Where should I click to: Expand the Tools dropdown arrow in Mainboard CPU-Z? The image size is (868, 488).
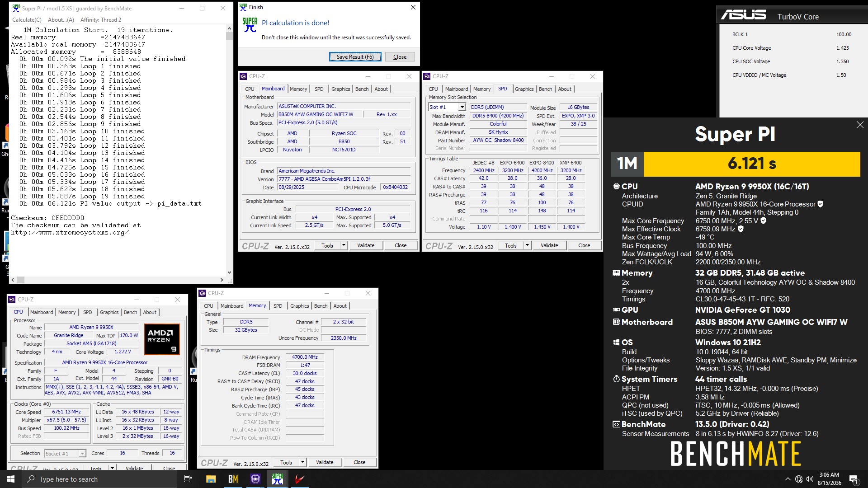tap(344, 245)
